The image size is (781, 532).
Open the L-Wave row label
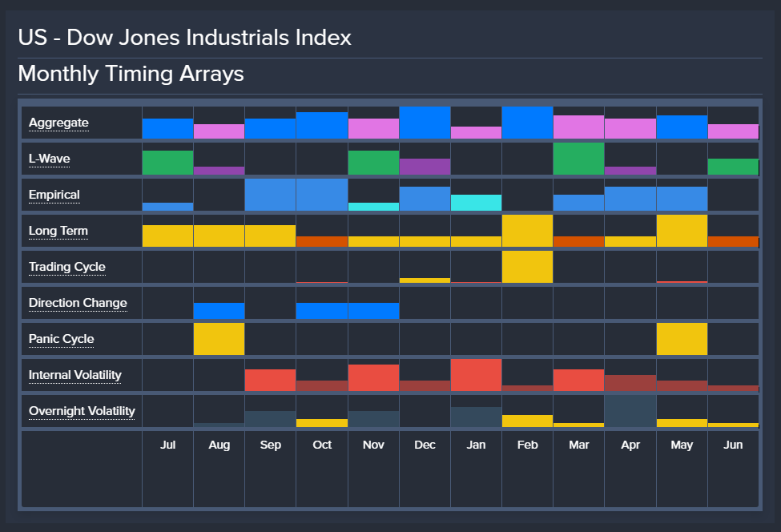[50, 159]
